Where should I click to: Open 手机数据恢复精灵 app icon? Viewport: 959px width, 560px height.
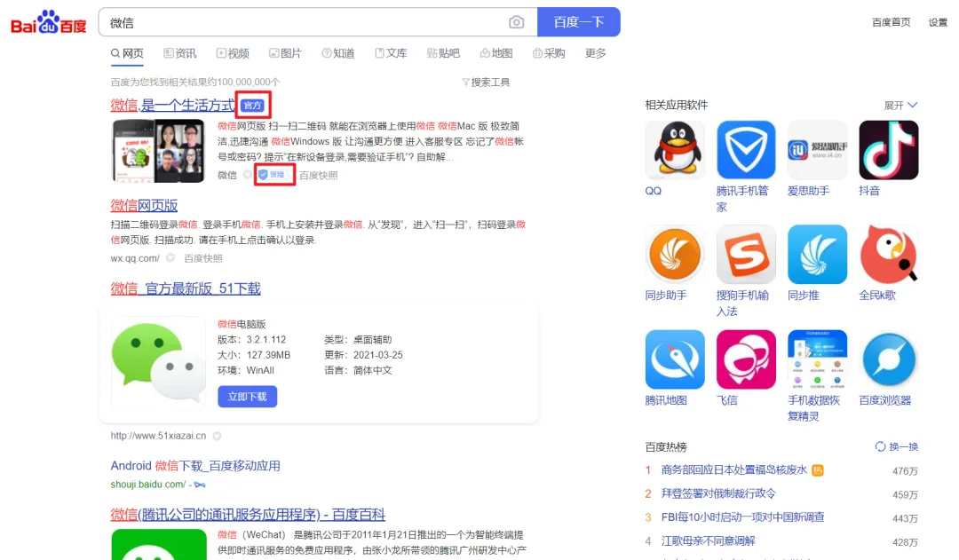(x=817, y=359)
